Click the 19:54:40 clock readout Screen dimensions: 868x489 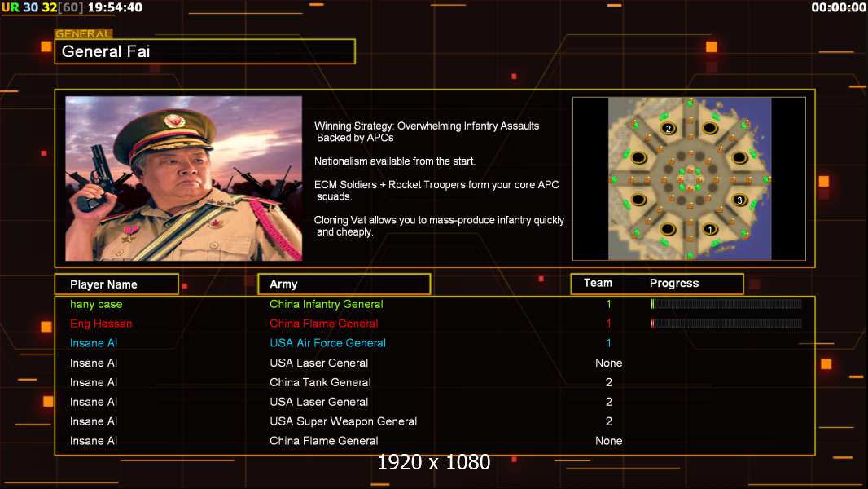tap(115, 8)
